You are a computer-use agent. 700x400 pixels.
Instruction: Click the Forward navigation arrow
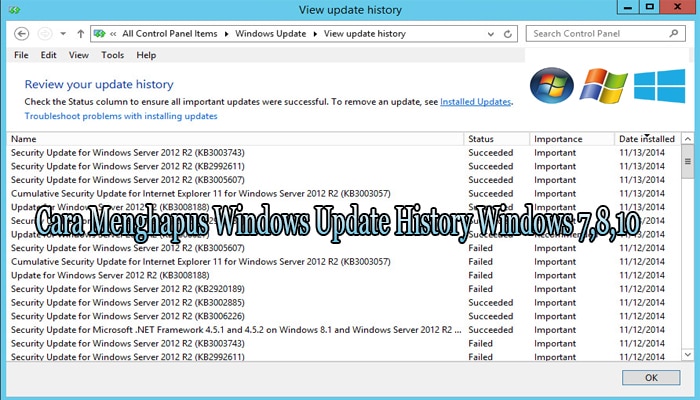point(45,33)
